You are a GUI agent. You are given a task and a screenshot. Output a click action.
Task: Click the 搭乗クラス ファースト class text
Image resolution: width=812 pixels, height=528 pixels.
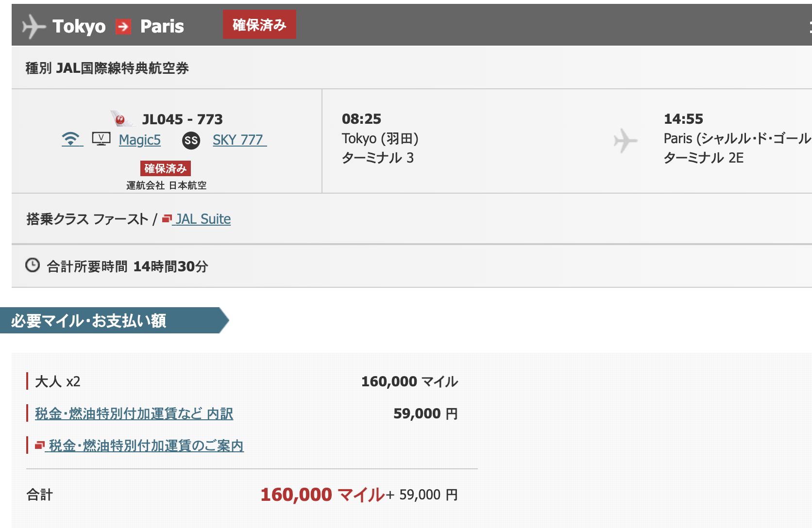[x=87, y=219]
